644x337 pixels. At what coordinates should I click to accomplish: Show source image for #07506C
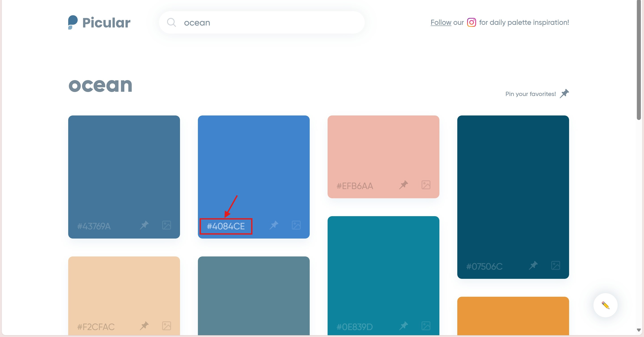[x=555, y=265]
